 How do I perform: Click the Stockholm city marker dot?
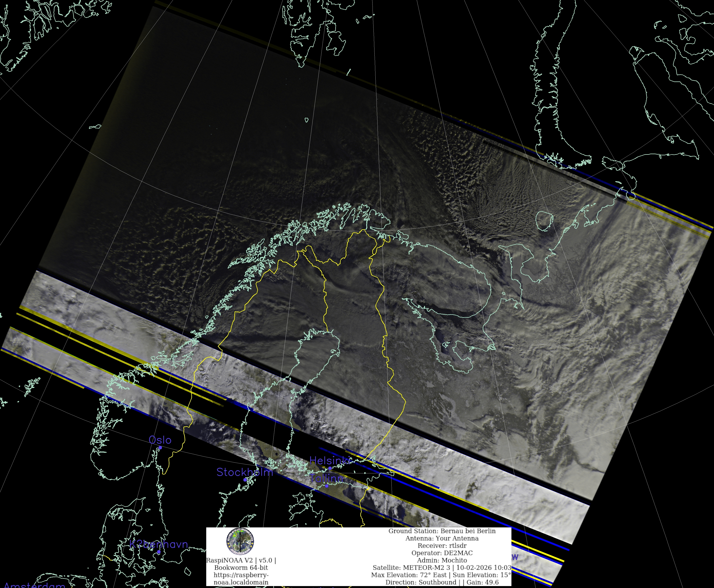(x=245, y=480)
